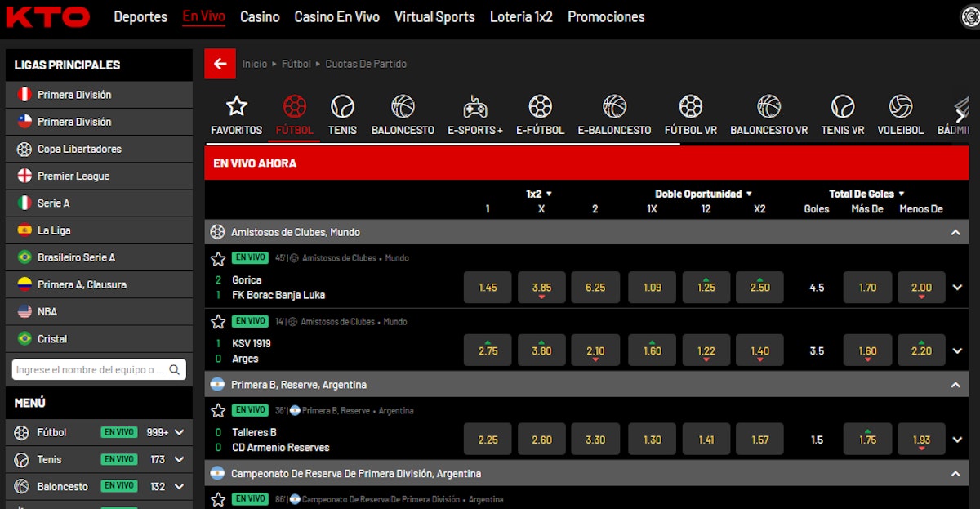Click the team name search field
The height and width of the screenshot is (509, 980).
[x=90, y=370]
